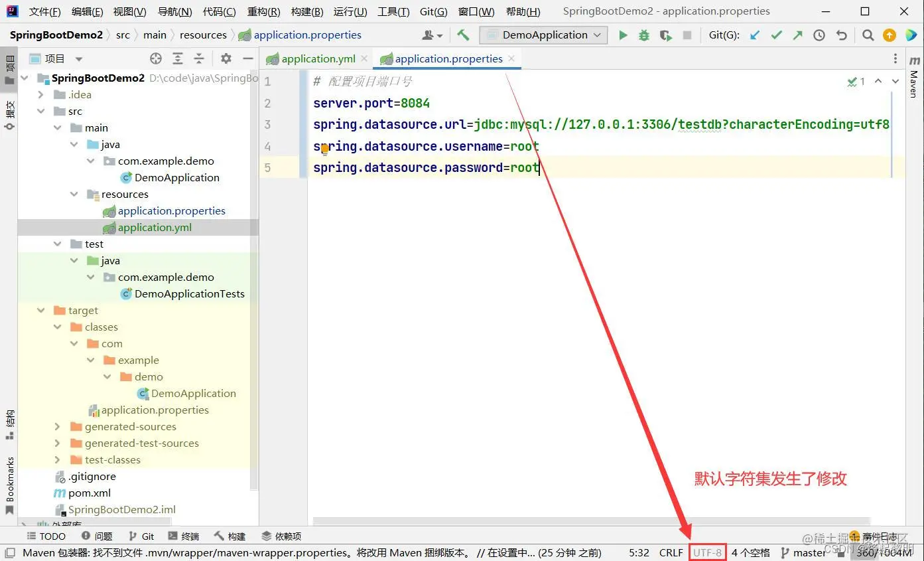Select .gitignore in the project tree
Viewport: 924px width, 561px height.
coord(92,476)
